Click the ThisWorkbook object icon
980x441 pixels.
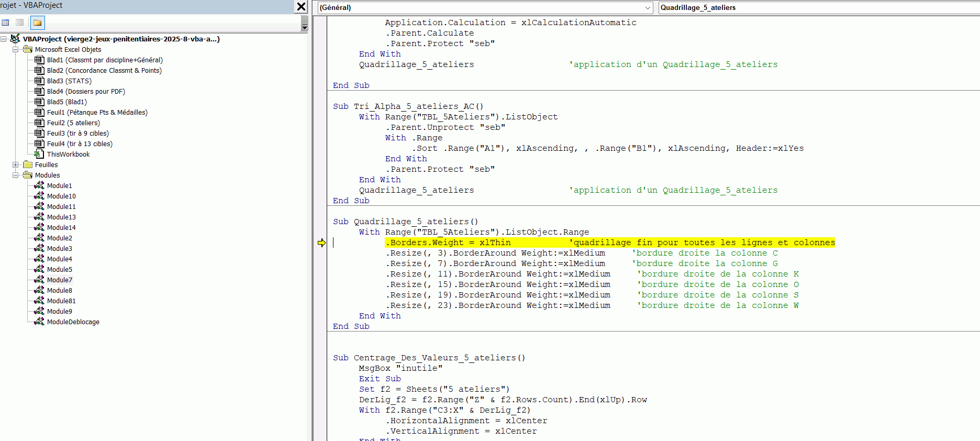(x=39, y=154)
